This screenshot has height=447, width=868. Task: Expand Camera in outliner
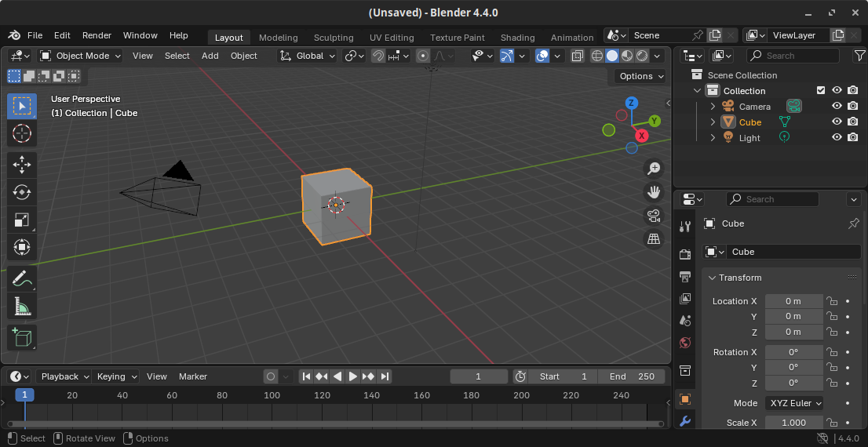(x=713, y=106)
